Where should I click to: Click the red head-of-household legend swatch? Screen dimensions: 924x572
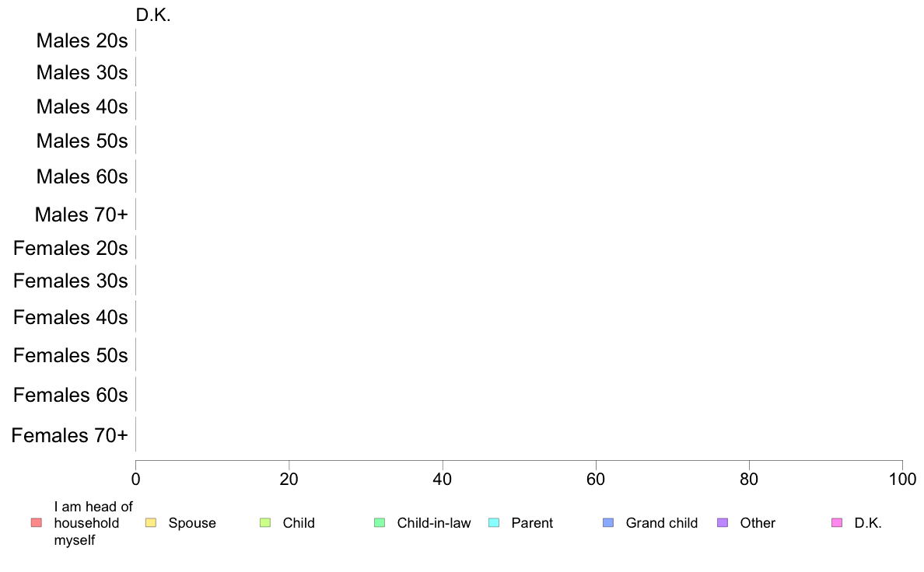coord(36,523)
